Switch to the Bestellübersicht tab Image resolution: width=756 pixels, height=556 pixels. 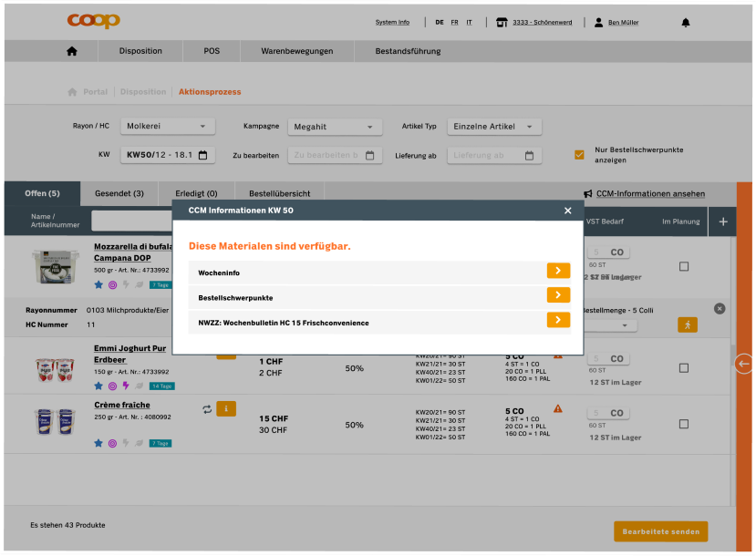[280, 193]
